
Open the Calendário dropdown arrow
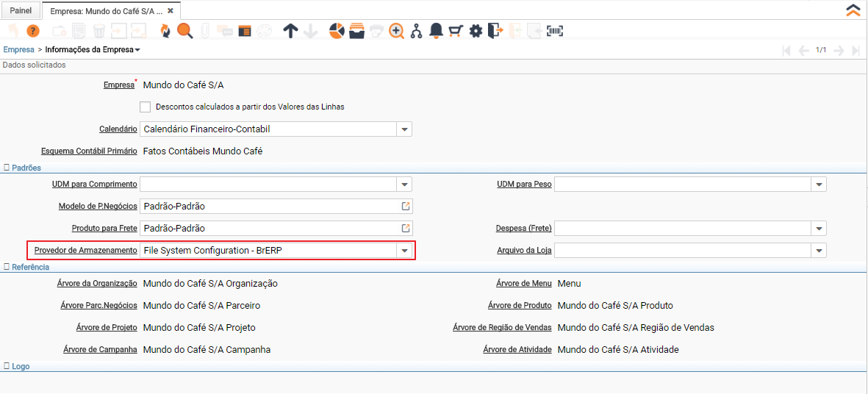403,129
